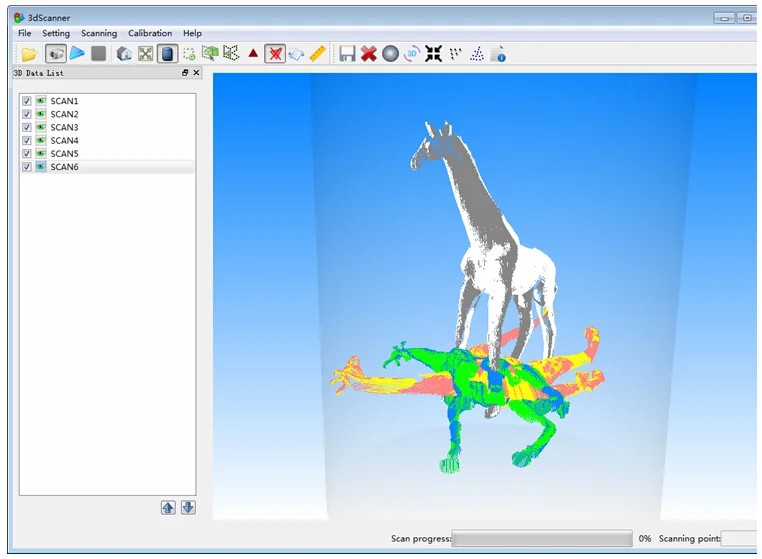This screenshot has width=762, height=559.
Task: Uncheck the SCAN1 checkbox
Action: [27, 101]
